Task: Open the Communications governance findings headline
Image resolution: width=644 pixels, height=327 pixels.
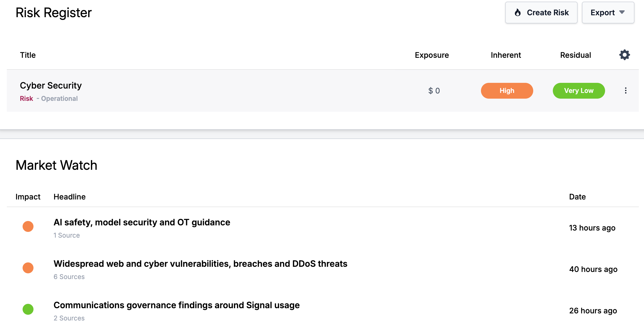Action: click(176, 305)
